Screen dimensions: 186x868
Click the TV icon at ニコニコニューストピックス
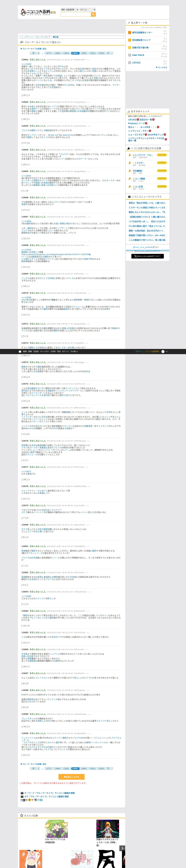(x=129, y=196)
